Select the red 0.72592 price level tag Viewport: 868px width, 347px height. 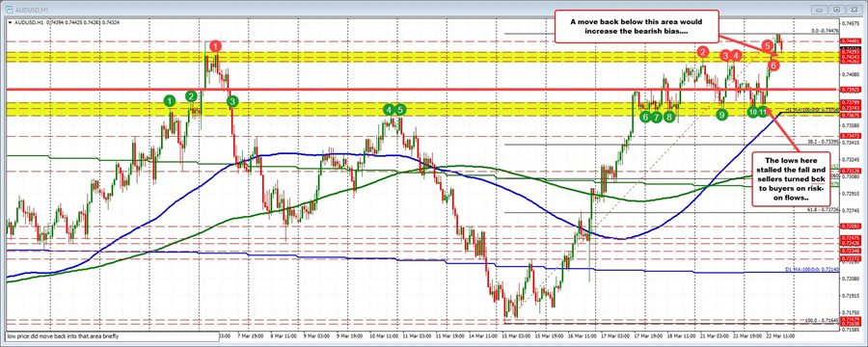[851, 227]
